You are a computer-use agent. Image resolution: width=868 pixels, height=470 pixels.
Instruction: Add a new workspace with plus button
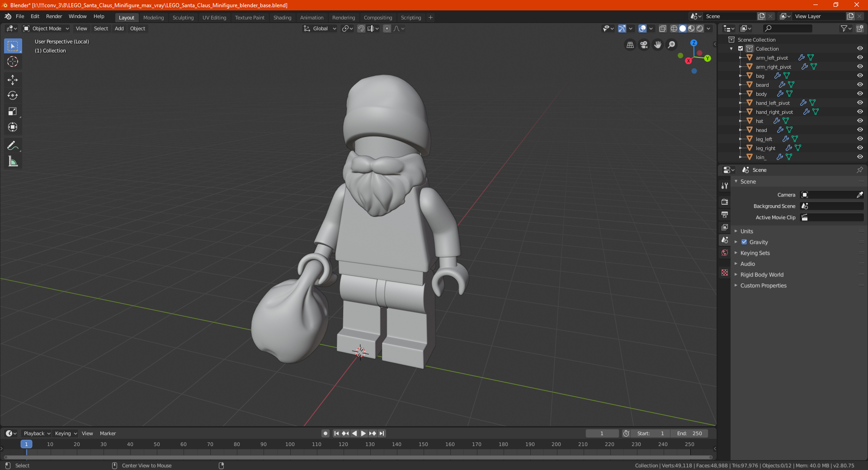coord(430,18)
